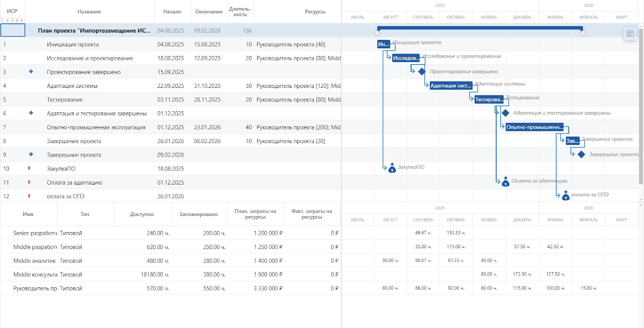644x328 pixels.
Task: Click milestone diamond icon in row 3
Action: pyautogui.click(x=31, y=72)
